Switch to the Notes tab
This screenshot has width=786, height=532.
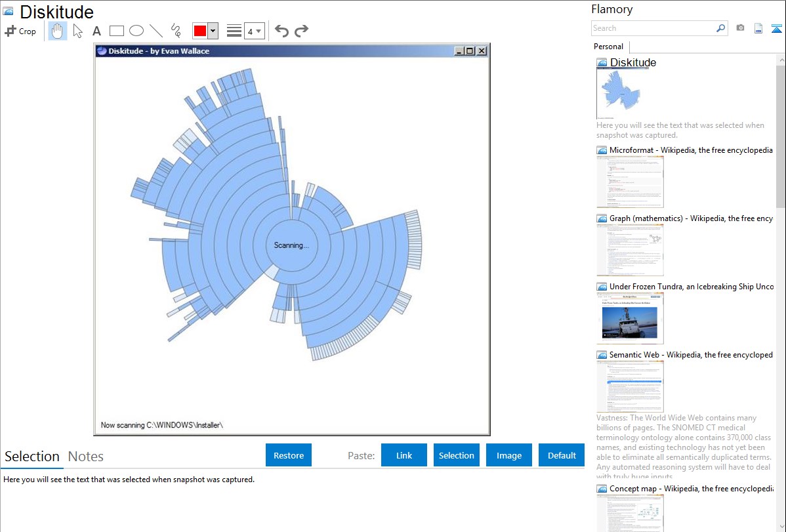pyautogui.click(x=86, y=457)
